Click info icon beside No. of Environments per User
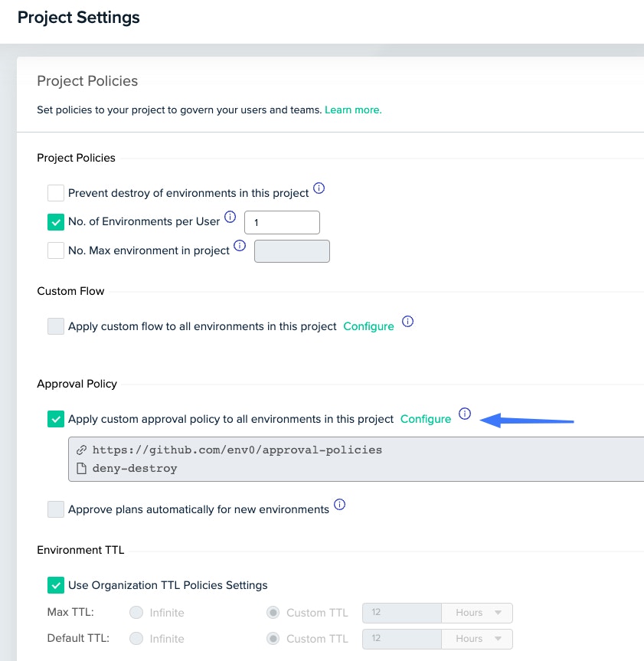Image resolution: width=644 pixels, height=661 pixels. (x=230, y=217)
